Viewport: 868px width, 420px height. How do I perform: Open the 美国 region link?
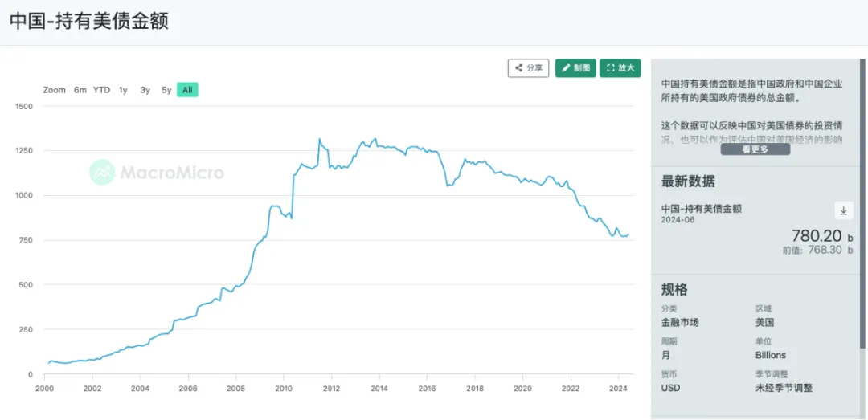pos(764,323)
